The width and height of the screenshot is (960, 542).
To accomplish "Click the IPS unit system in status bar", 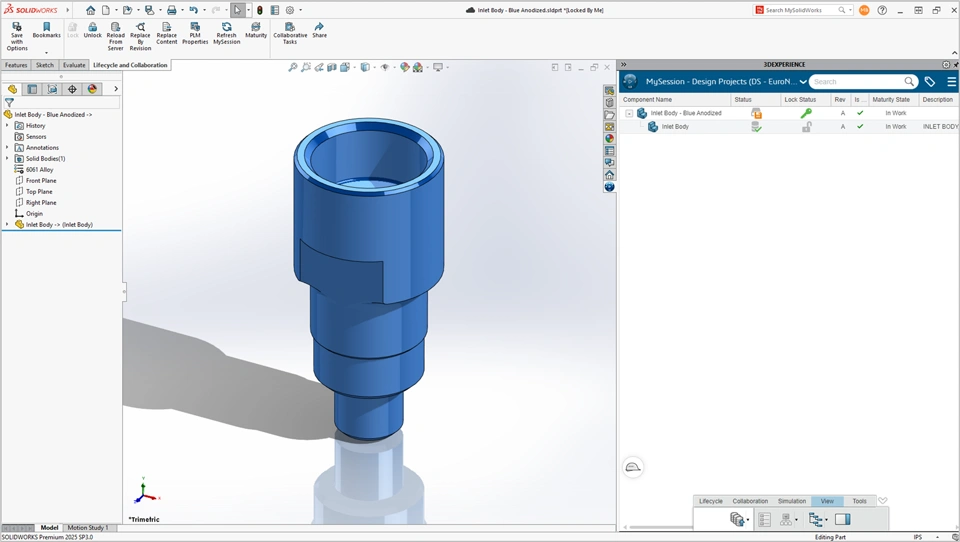I will point(917,537).
